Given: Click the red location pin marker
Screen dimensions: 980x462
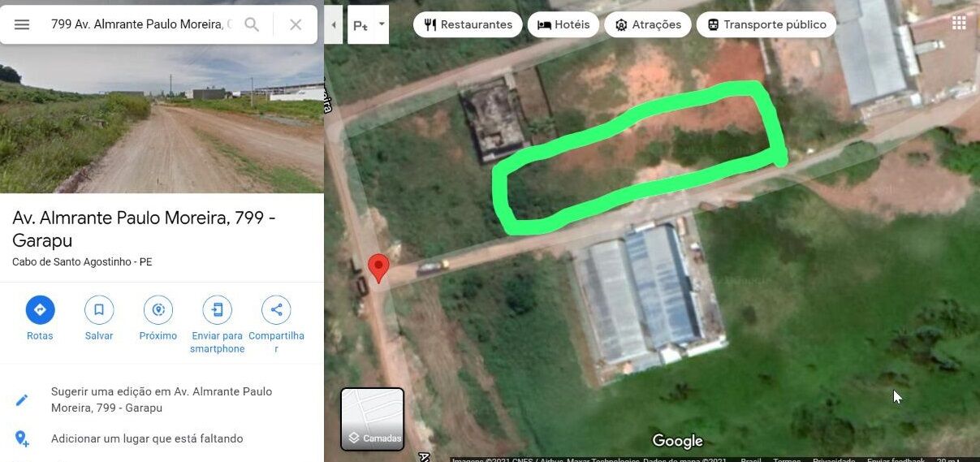Looking at the screenshot, I should click(378, 268).
